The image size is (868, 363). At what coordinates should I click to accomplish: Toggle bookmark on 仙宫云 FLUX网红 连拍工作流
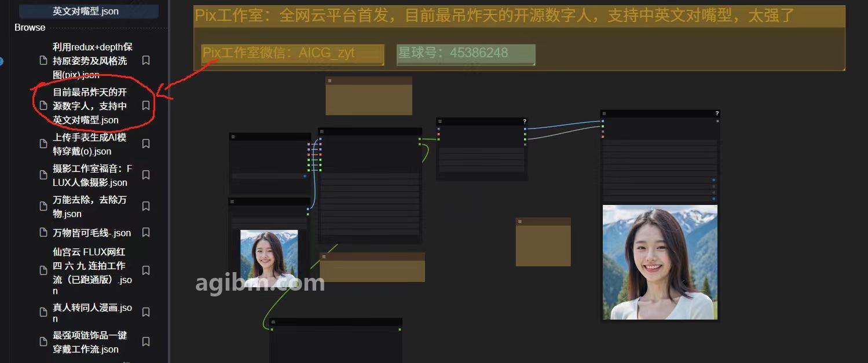[x=146, y=270]
